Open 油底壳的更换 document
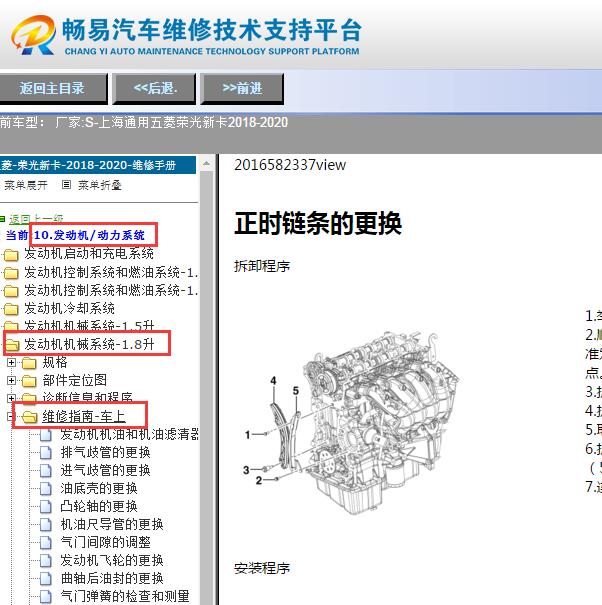Viewport: 602px width, 605px height. click(x=99, y=488)
